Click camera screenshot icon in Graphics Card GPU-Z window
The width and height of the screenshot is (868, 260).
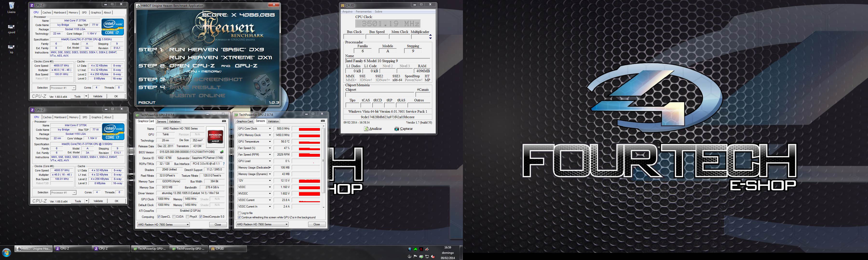[x=224, y=121]
